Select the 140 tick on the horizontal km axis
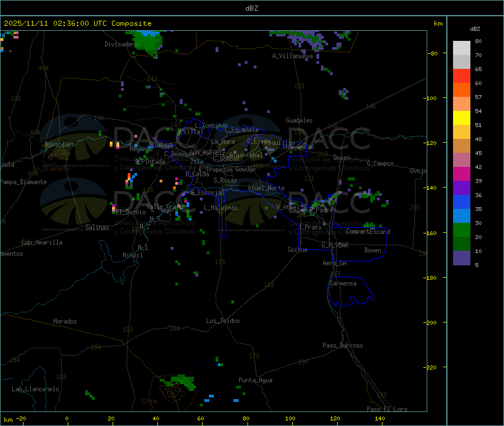Image resolution: width=504 pixels, height=426 pixels. 380,418
